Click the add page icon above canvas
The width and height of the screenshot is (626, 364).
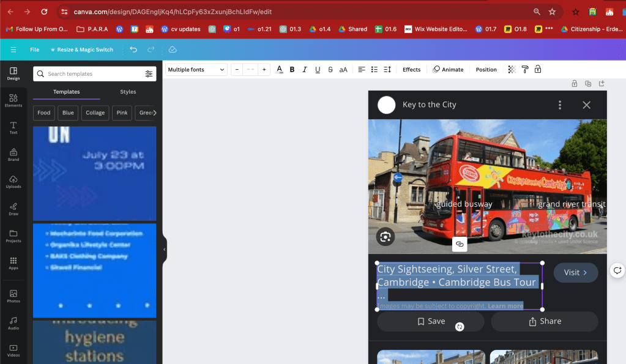pos(602,83)
